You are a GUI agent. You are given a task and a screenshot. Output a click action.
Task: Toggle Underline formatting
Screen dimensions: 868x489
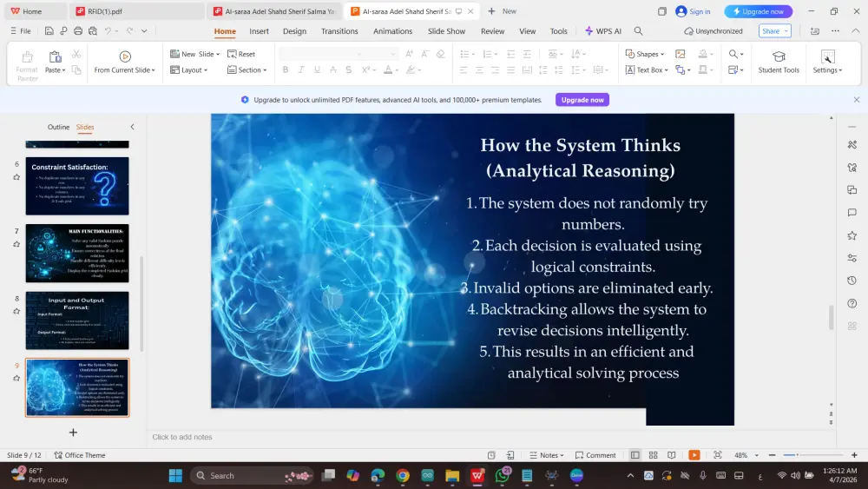click(x=317, y=69)
